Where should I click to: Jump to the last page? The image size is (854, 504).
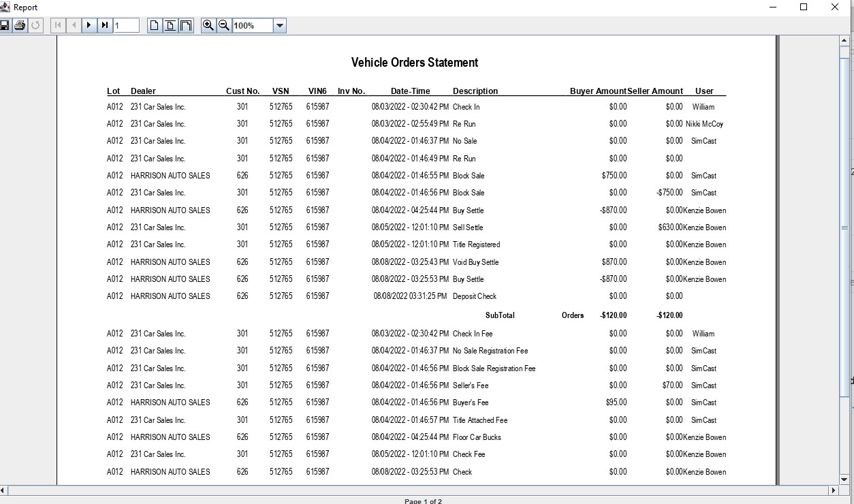click(x=105, y=25)
